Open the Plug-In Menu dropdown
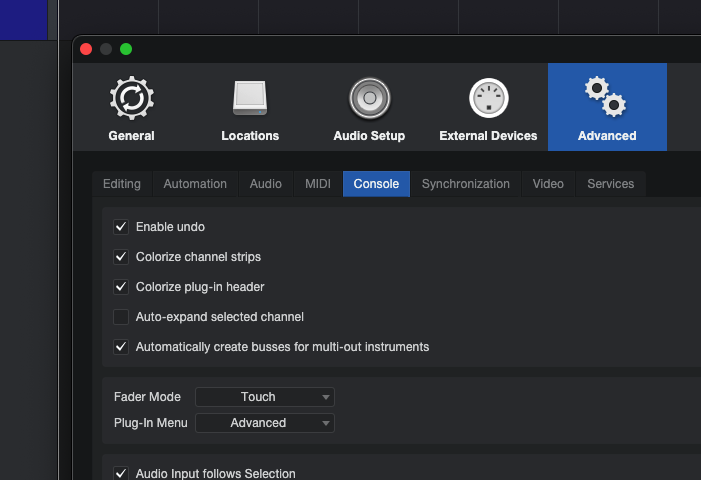 (265, 423)
